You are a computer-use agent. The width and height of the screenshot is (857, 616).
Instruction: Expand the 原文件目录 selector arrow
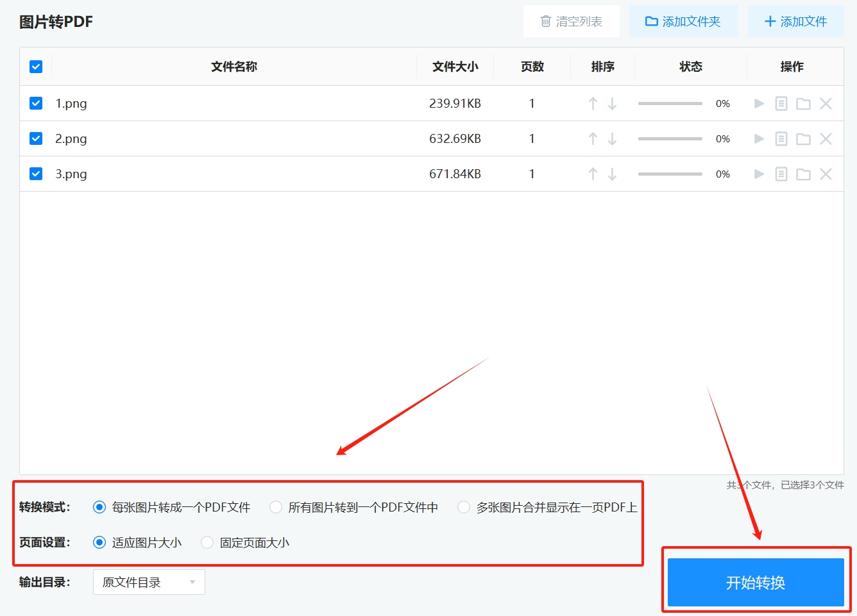click(x=192, y=582)
